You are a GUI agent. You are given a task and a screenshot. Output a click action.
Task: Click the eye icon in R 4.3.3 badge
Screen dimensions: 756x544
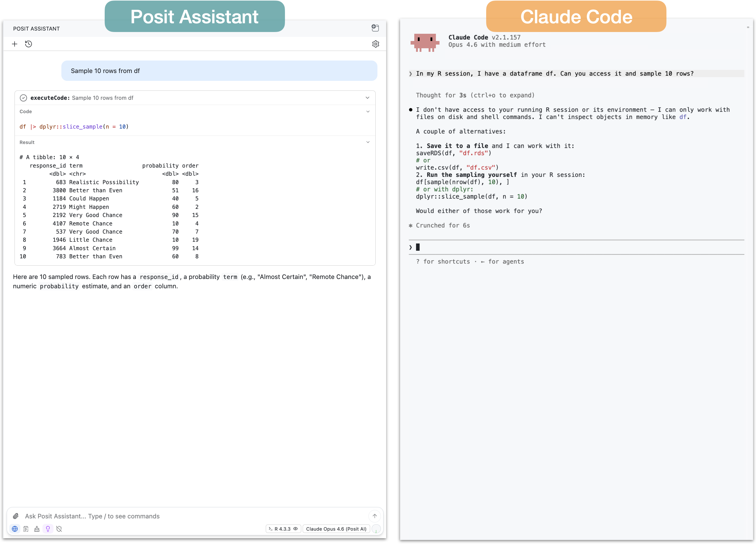(x=295, y=529)
